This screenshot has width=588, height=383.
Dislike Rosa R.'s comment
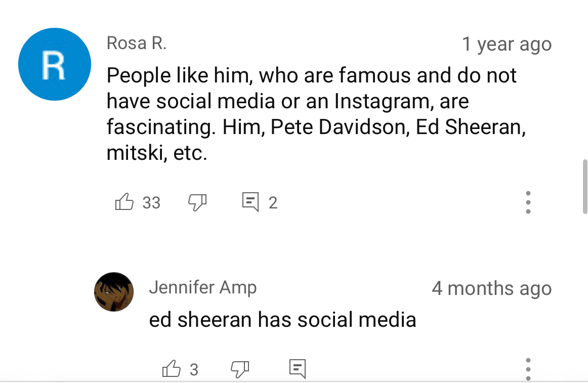coord(197,202)
